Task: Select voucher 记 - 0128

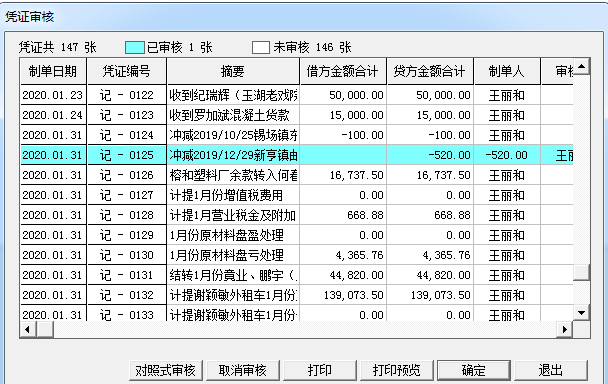Action: (127, 215)
